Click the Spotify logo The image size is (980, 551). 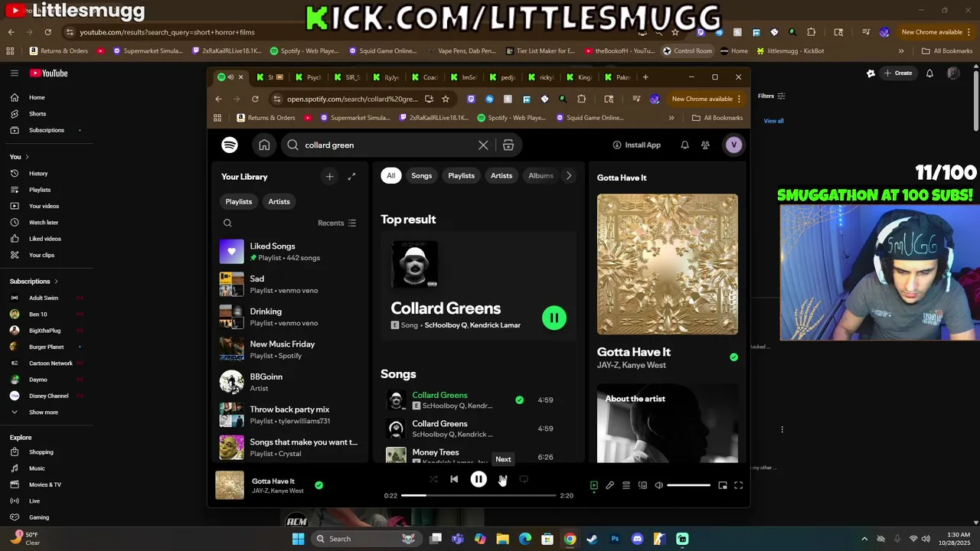[x=230, y=145]
